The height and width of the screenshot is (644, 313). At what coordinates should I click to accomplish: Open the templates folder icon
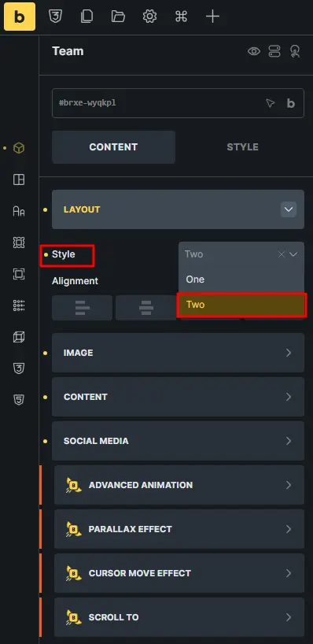coord(118,17)
